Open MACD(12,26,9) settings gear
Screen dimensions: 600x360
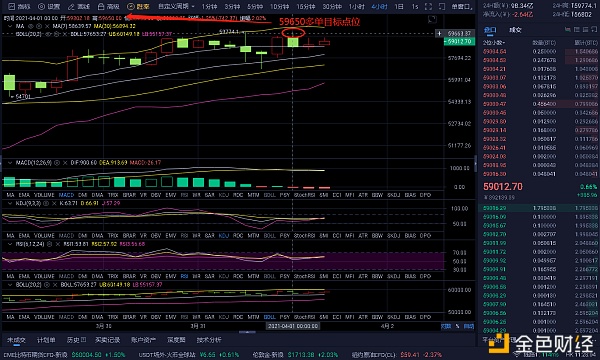pos(57,163)
